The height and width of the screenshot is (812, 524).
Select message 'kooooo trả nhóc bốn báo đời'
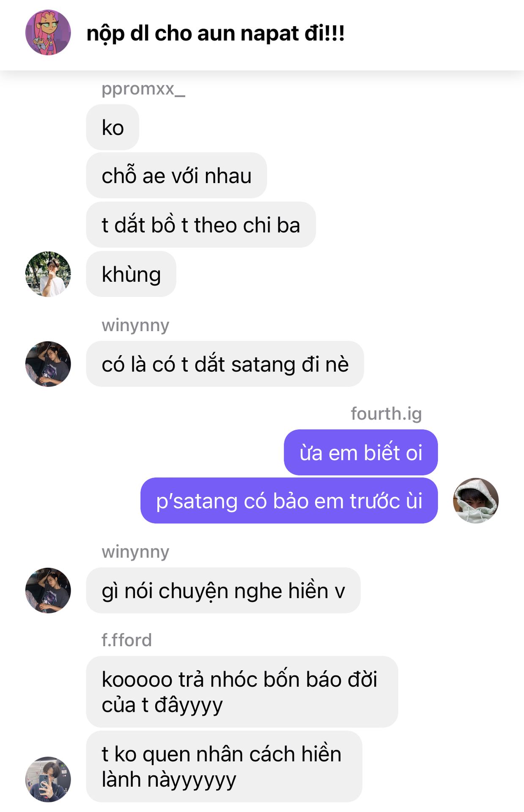242,692
